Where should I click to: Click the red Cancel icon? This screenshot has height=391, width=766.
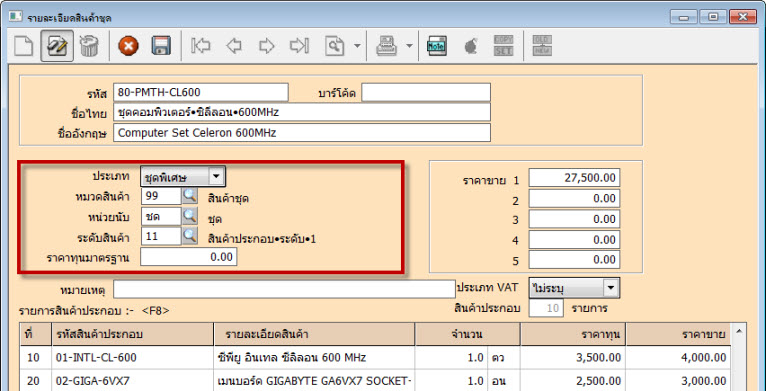click(128, 46)
